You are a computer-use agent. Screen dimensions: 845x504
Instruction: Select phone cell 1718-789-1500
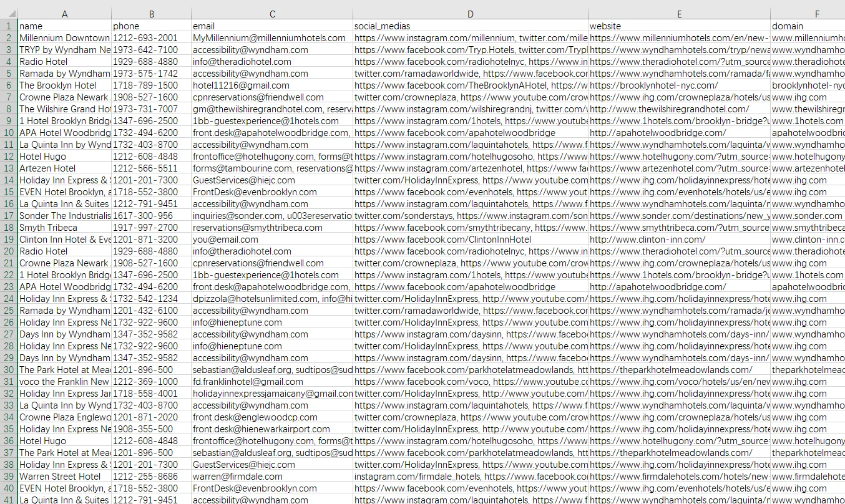tap(152, 85)
